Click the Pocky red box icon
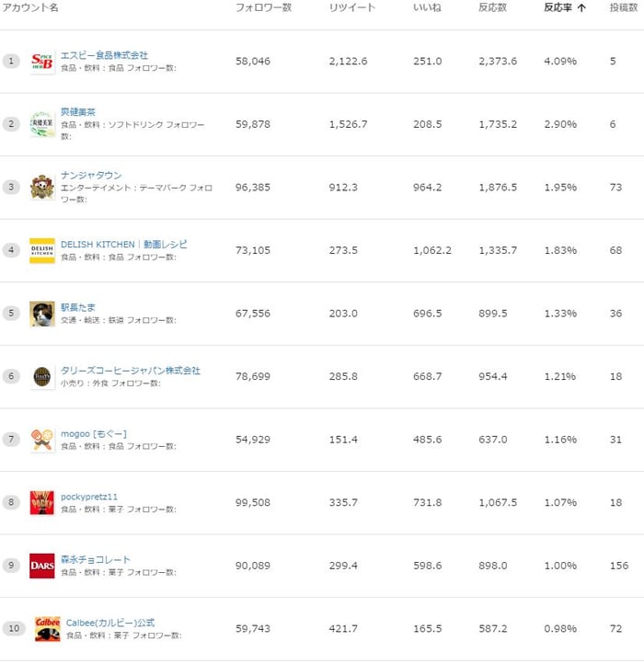Screen dimensions: 644x664 pos(42,503)
